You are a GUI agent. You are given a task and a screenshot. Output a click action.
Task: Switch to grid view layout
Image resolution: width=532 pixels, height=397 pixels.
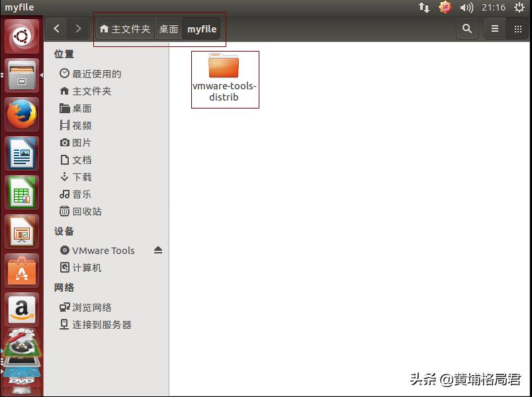[x=518, y=29]
